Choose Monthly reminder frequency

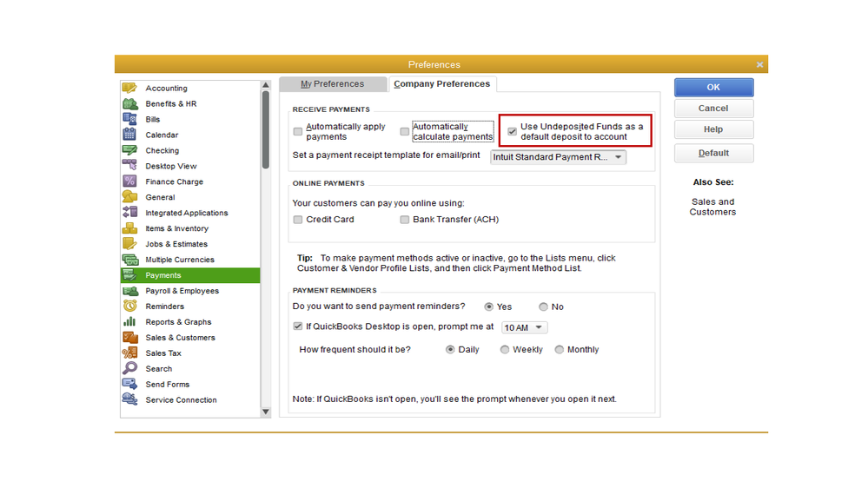coord(559,350)
